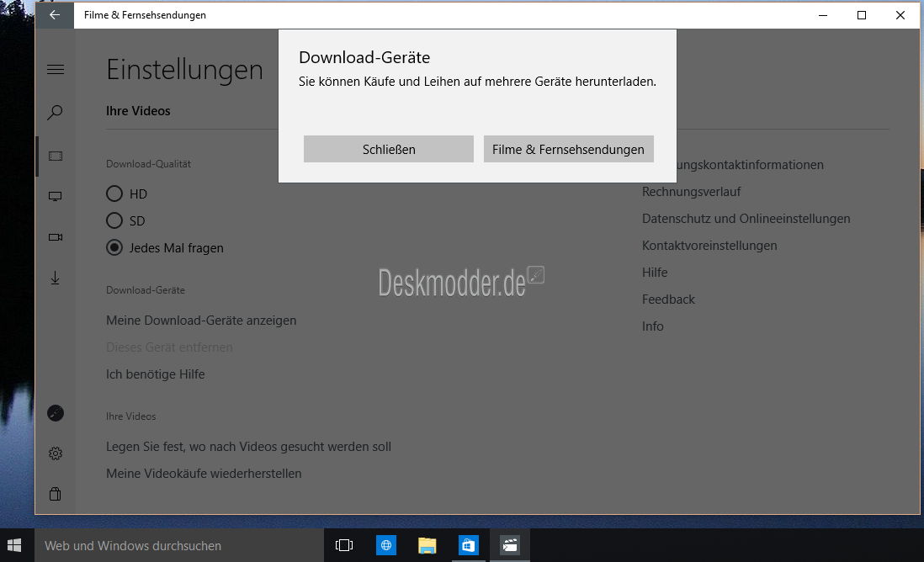Screen dimensions: 924x562
Task: Open Datenschutz und Onlineeinstellungen link
Action: [x=746, y=219]
